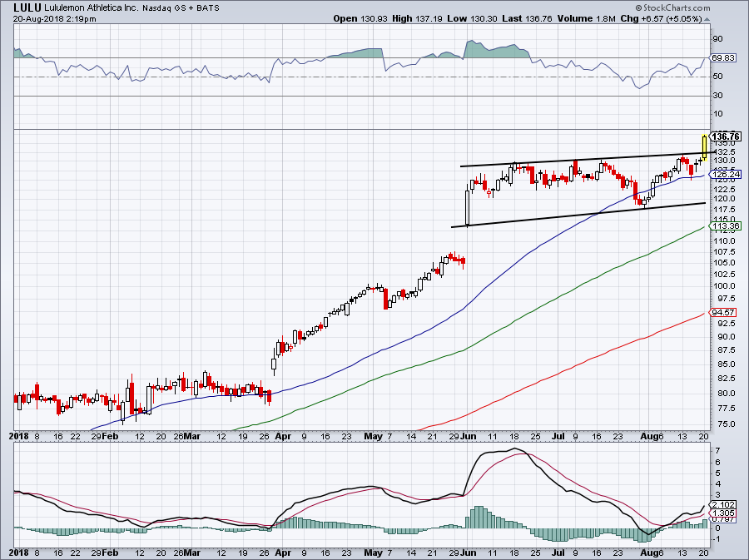Click the 110.0 price axis label

point(724,241)
